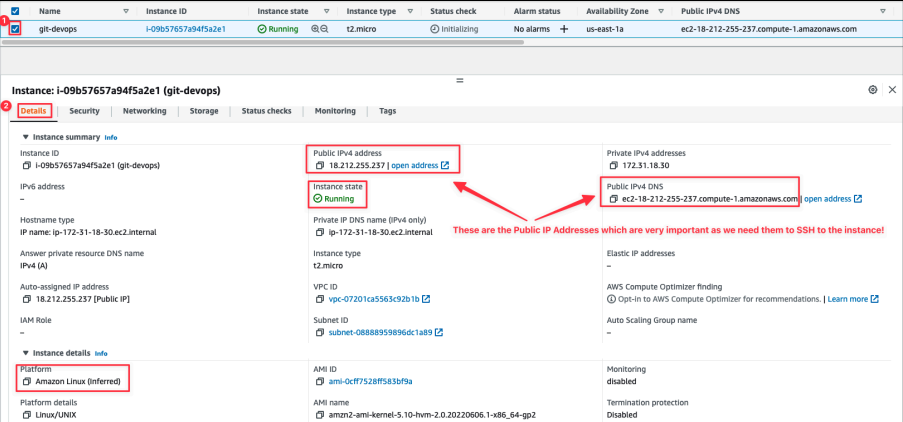Click the Compute Optimizer info circle icon
The width and height of the screenshot is (903, 422).
[x=611, y=299]
